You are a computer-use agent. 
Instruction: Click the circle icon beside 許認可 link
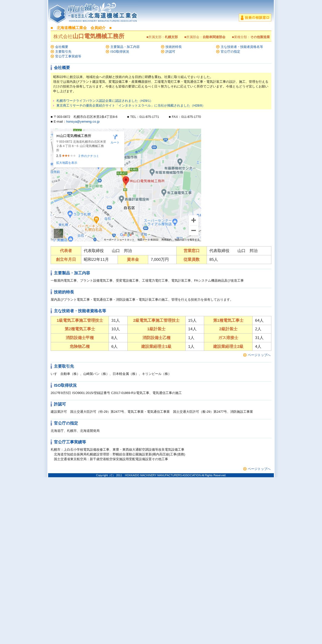(163, 52)
